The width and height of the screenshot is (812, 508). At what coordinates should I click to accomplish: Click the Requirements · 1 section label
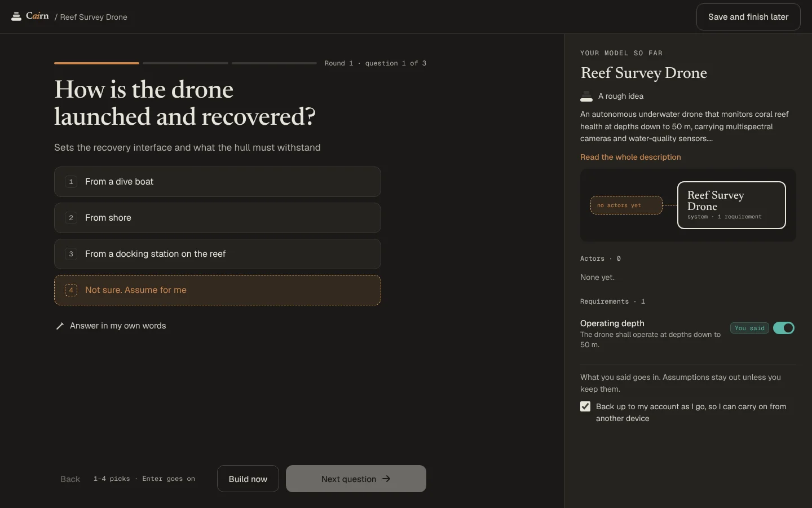point(612,301)
